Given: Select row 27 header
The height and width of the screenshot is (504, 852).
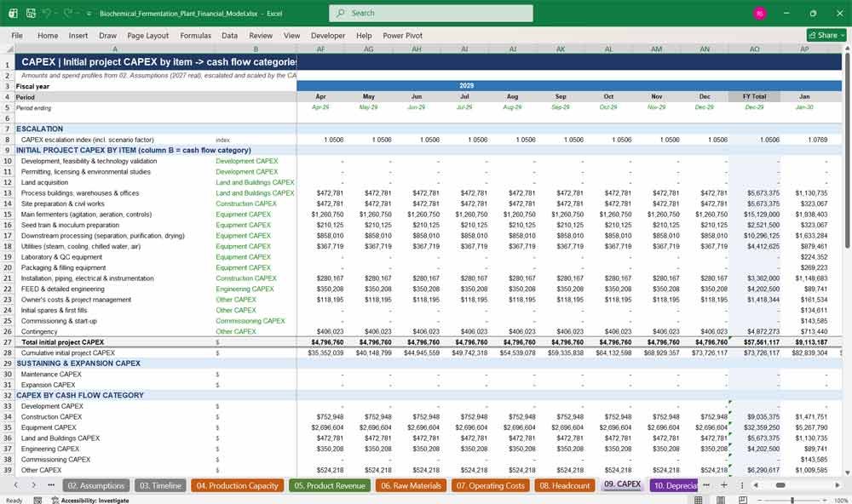Looking at the screenshot, I should [8, 342].
